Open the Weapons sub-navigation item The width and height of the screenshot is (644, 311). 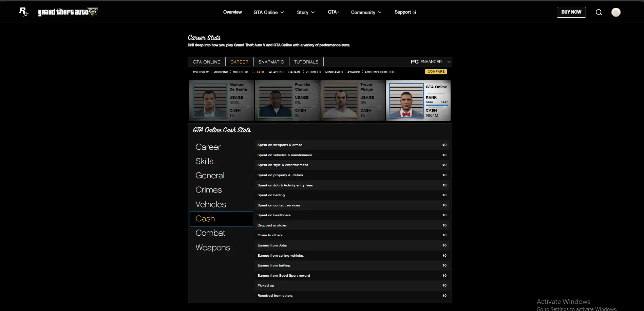tap(276, 72)
